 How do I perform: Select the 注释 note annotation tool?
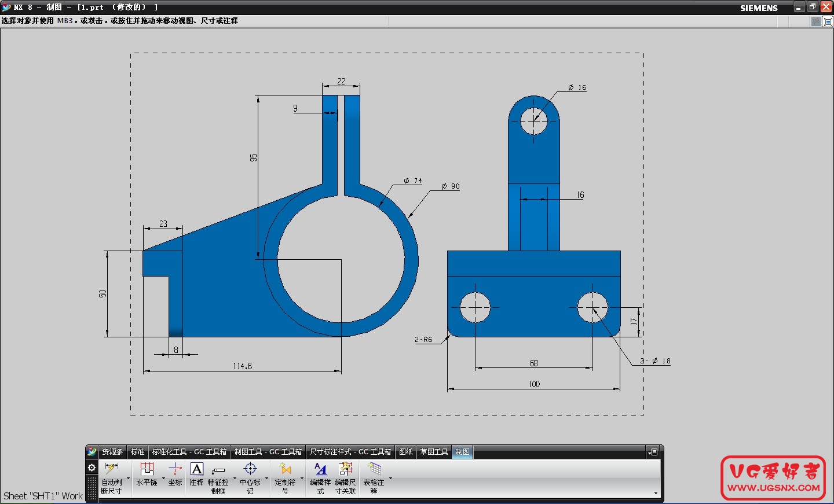pyautogui.click(x=197, y=474)
